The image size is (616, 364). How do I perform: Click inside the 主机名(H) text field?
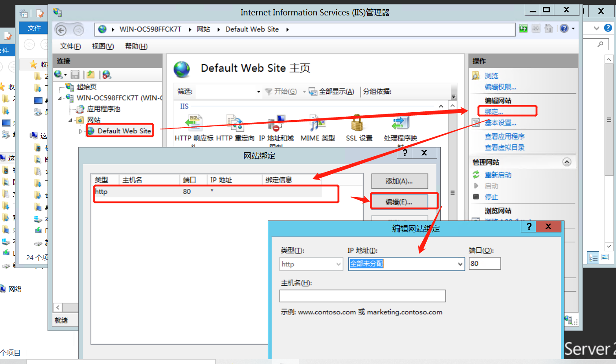[x=362, y=296]
